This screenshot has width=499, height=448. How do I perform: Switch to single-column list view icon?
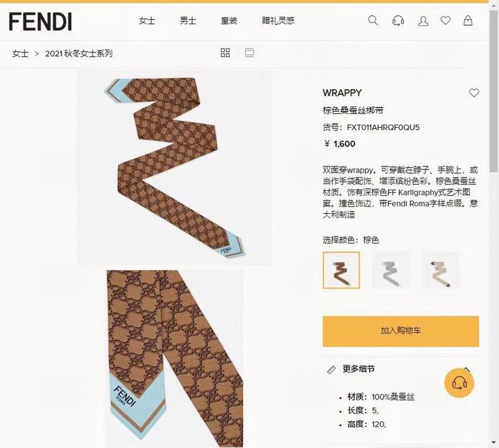point(249,53)
